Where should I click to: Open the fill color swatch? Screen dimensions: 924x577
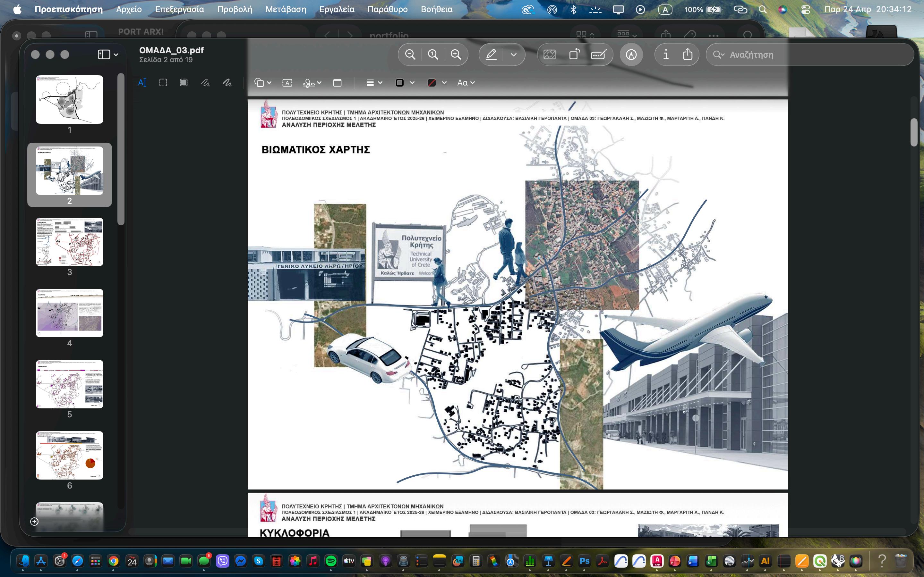432,83
